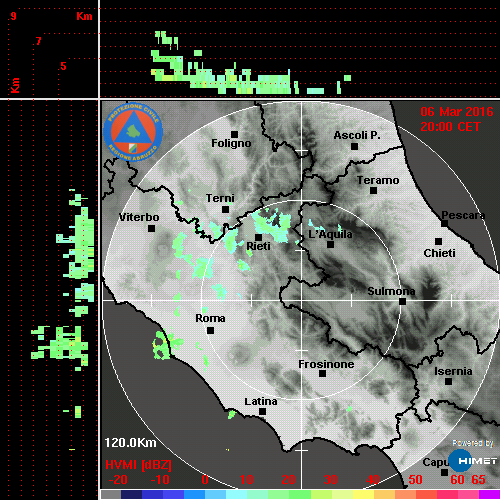Click the 20:00 CET timestamp
The image size is (500, 500).
450,127
